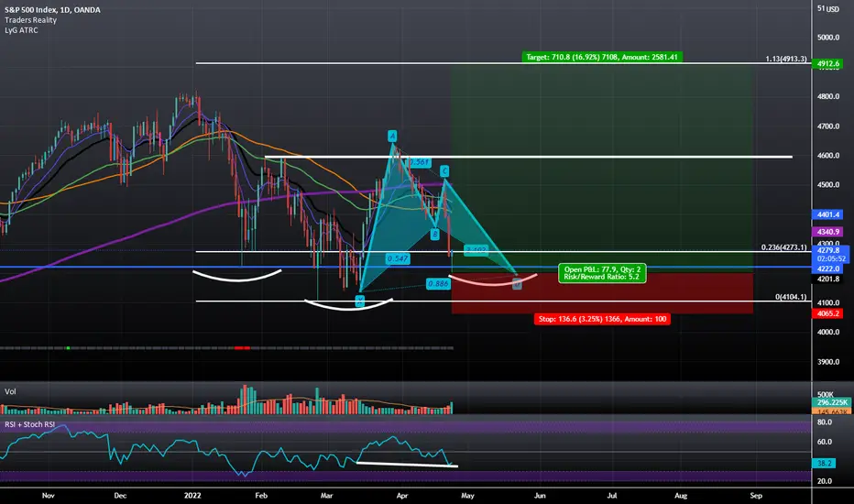Click the red Stop 136.6 label

click(602, 319)
